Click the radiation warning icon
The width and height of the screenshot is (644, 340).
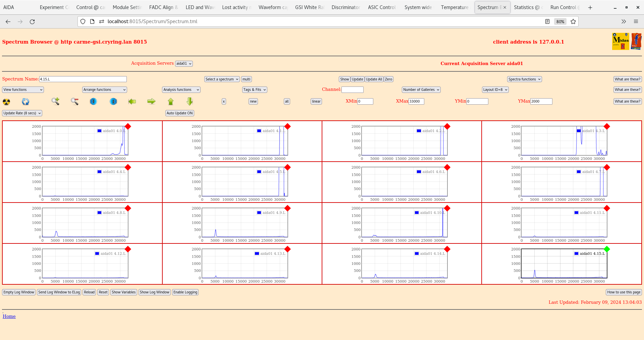(6, 102)
